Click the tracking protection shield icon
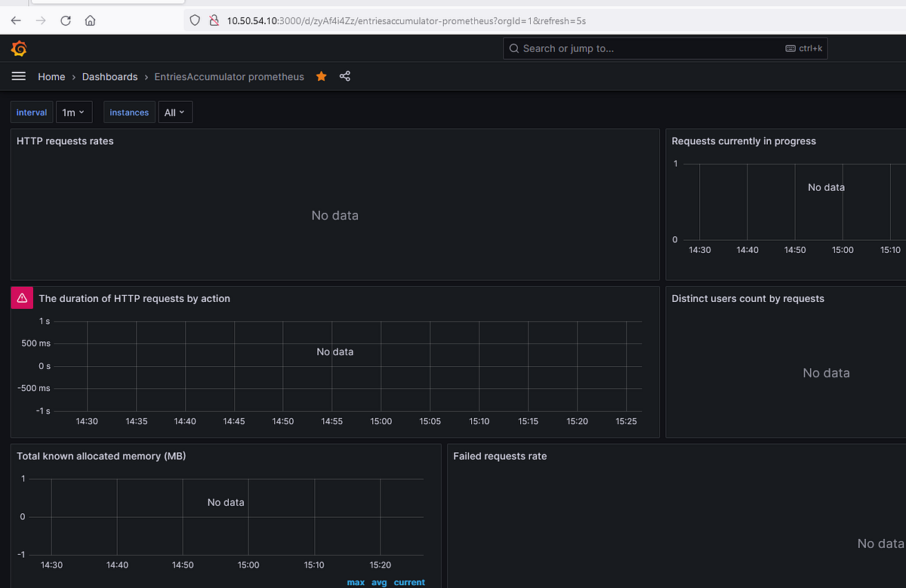Viewport: 906px width, 588px height. (194, 20)
